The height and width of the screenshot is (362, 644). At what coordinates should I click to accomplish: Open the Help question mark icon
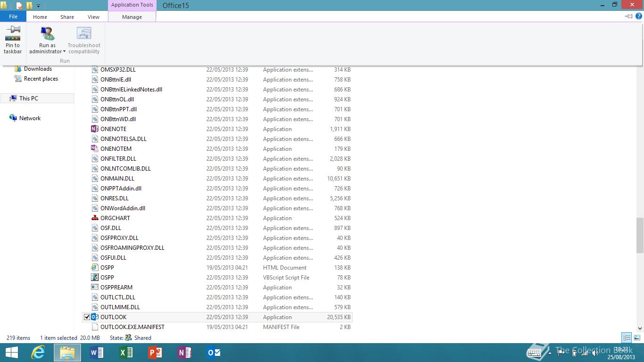tap(639, 16)
